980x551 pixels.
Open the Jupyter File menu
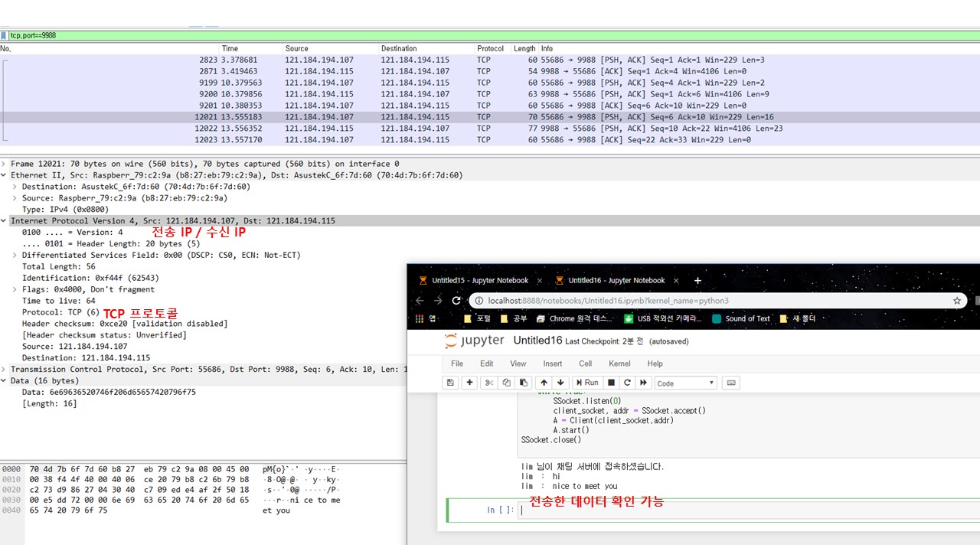click(457, 364)
